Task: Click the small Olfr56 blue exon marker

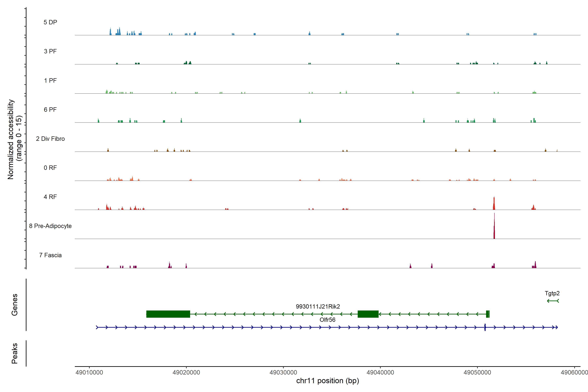Action: pos(485,327)
